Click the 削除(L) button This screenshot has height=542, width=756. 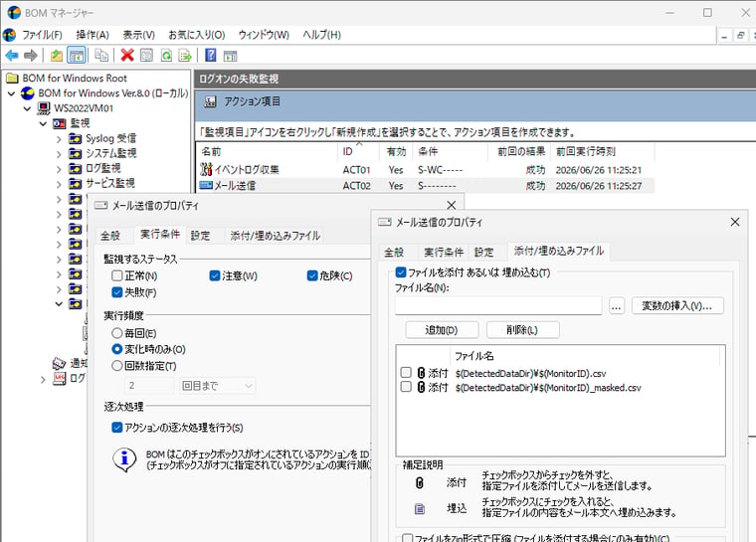pyautogui.click(x=522, y=330)
